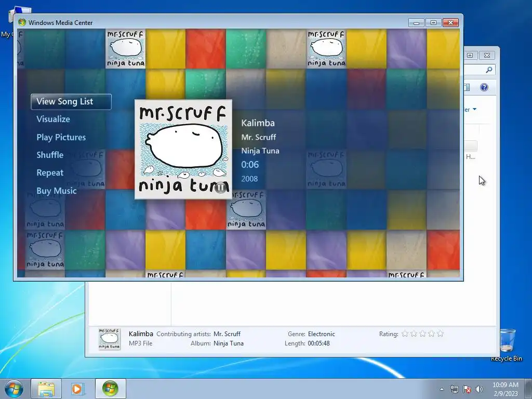Click Windows Media Center title bar icon
This screenshot has width=532, height=399.
click(x=22, y=22)
